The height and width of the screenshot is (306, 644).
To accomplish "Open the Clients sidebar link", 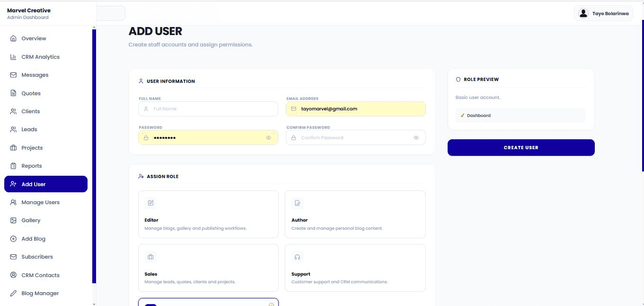I will click(46, 111).
